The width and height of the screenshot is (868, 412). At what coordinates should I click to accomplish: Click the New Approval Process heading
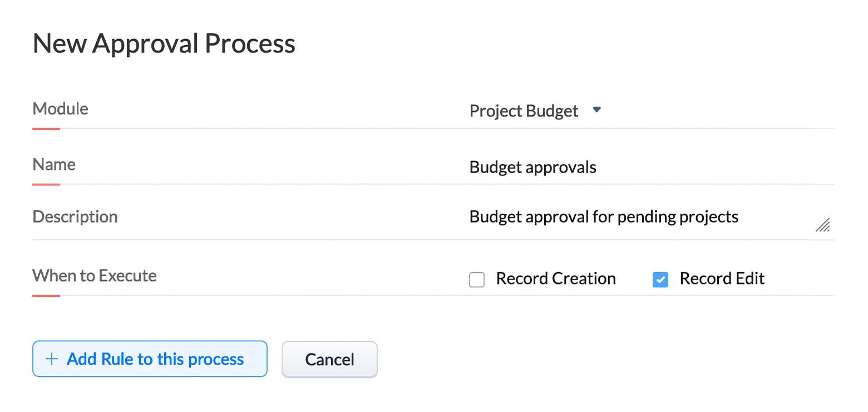[x=164, y=43]
